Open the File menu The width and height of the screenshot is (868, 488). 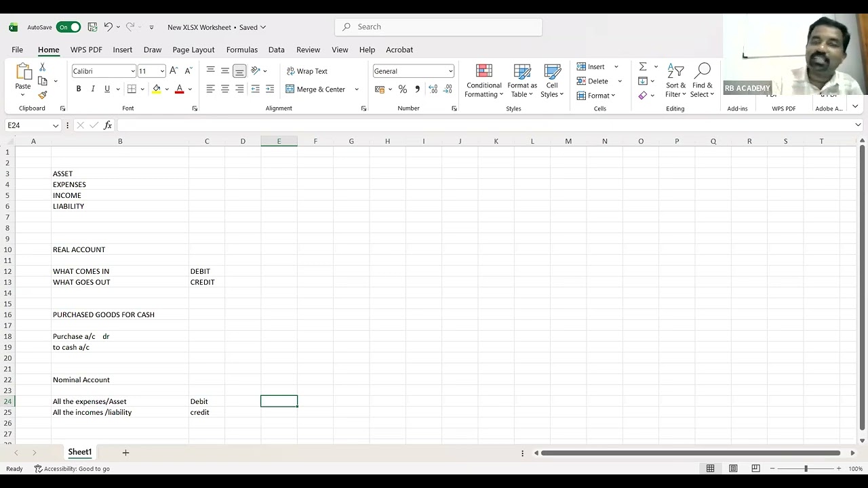tap(17, 49)
